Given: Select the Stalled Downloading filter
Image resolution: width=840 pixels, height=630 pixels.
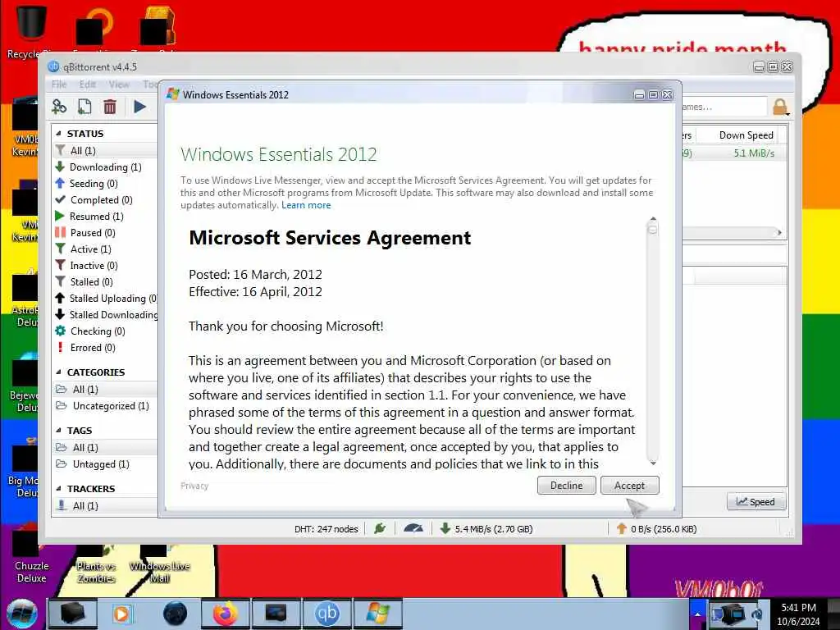Looking at the screenshot, I should [106, 314].
